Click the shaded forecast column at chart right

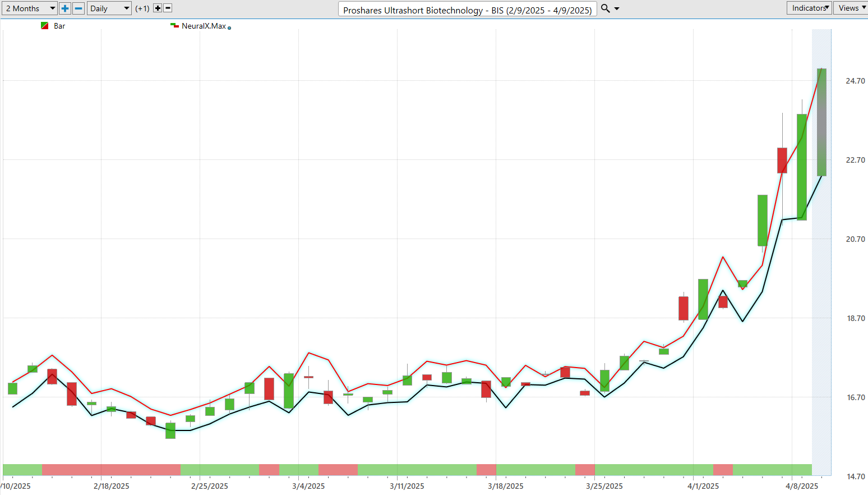click(x=821, y=253)
